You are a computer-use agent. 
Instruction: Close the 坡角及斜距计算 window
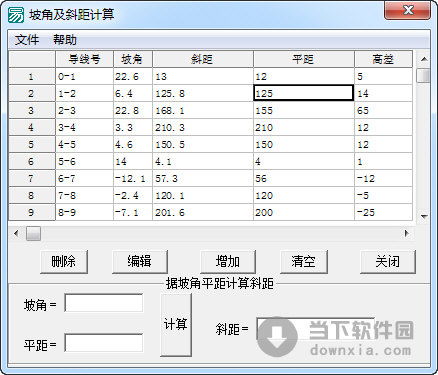click(407, 10)
